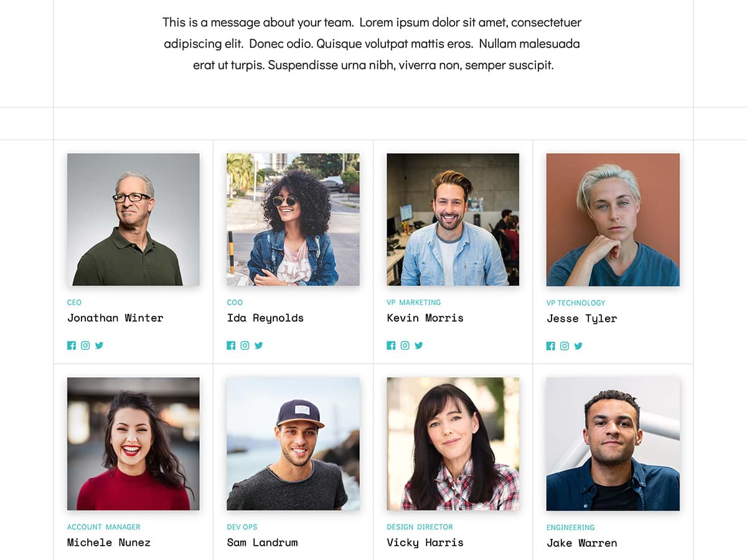Image resolution: width=747 pixels, height=560 pixels.
Task: Open Jonathan Winter's Instagram icon
Action: (x=85, y=345)
